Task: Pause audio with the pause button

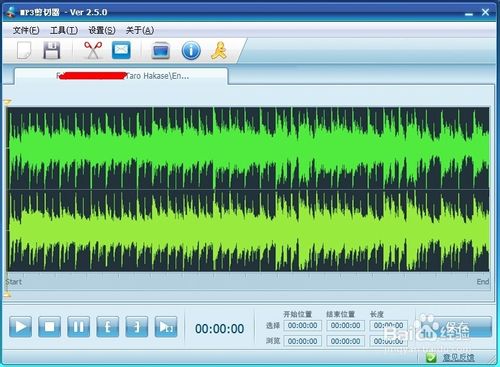Action: pos(79,327)
